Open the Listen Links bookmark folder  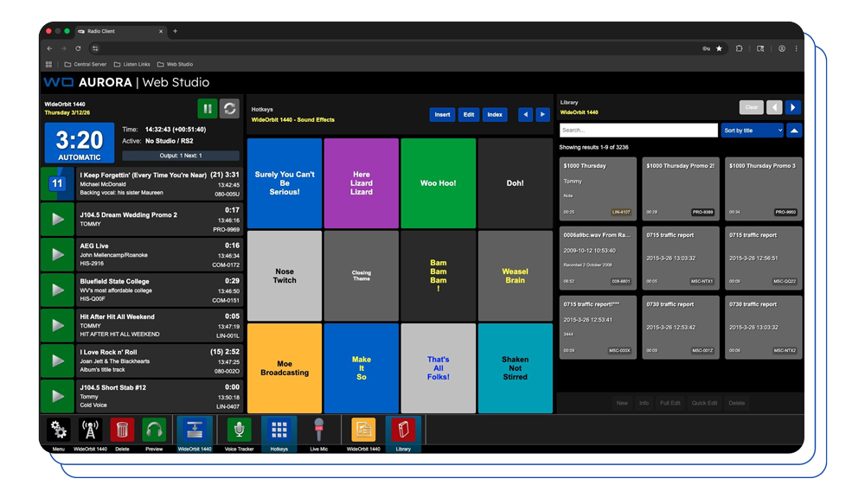coord(131,65)
